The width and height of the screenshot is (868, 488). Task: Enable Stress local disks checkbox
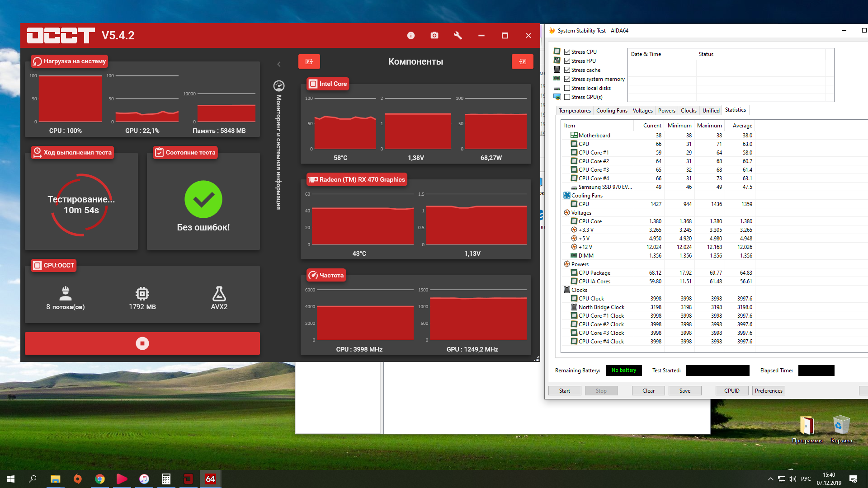(x=567, y=88)
